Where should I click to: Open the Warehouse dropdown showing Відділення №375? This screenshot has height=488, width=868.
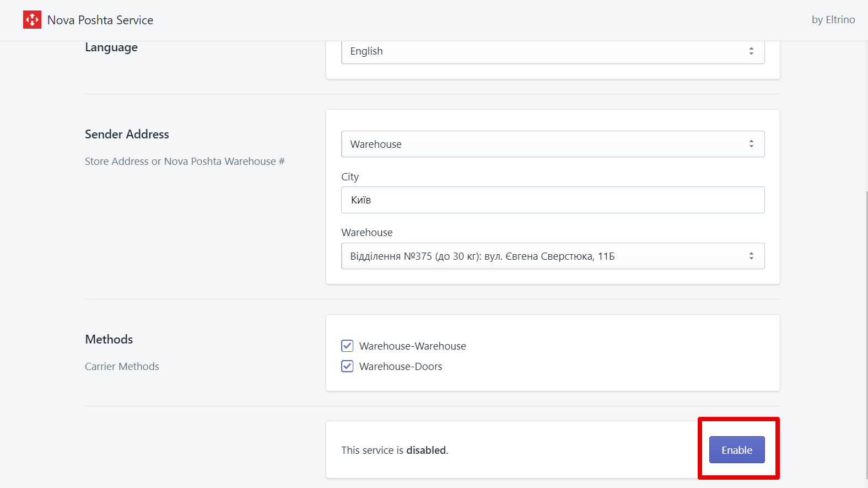(553, 256)
